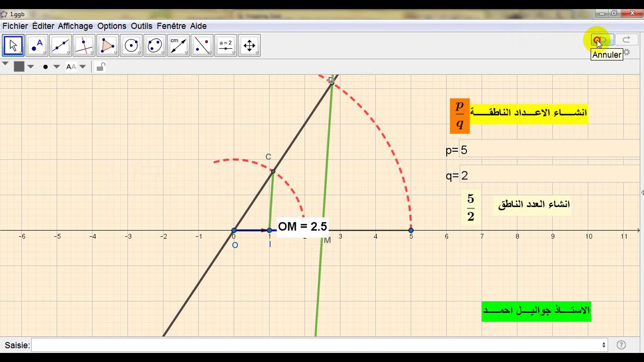Select point I at 1 on axis
644x362 pixels.
click(269, 230)
